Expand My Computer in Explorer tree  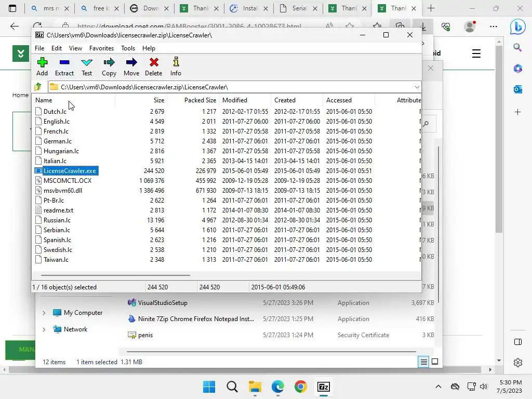[x=44, y=312]
